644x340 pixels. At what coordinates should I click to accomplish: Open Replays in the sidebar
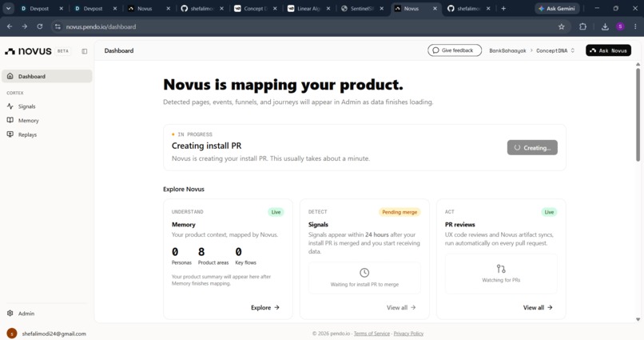coord(27,134)
